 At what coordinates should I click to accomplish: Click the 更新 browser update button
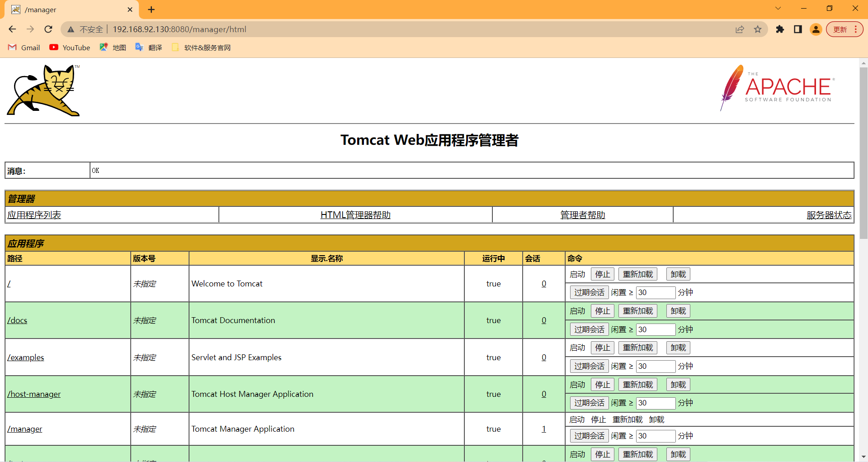pos(844,29)
